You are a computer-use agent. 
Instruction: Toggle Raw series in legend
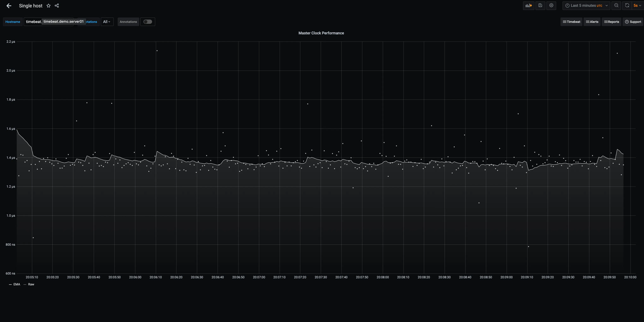(29, 284)
